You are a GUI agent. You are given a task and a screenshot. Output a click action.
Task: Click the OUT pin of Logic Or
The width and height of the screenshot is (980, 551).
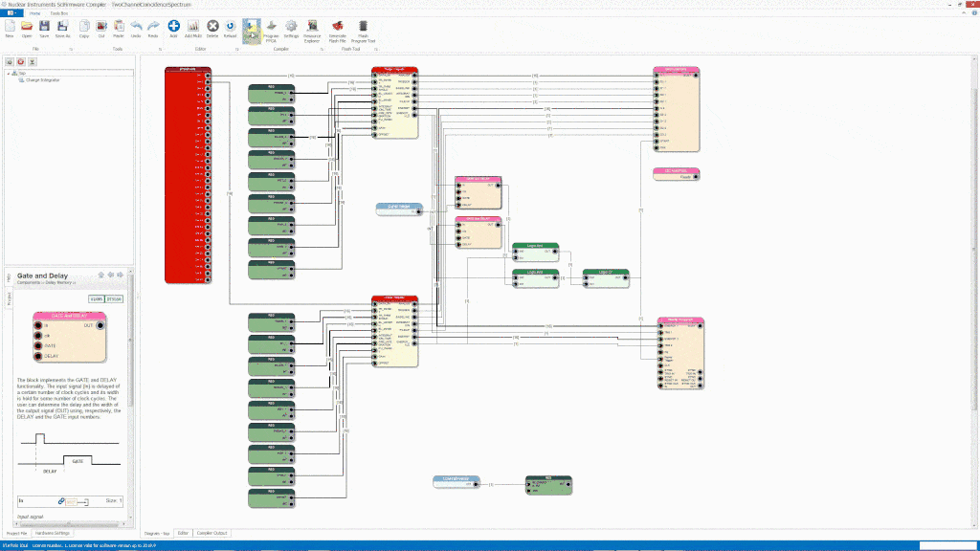click(625, 277)
